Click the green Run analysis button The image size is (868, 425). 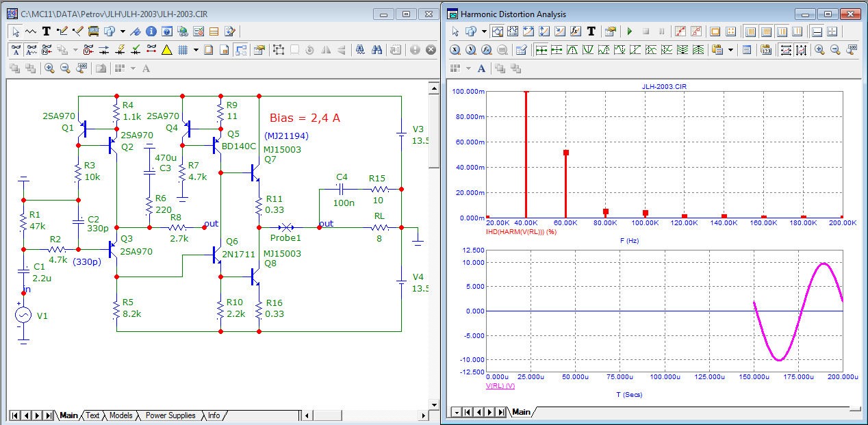click(x=629, y=31)
